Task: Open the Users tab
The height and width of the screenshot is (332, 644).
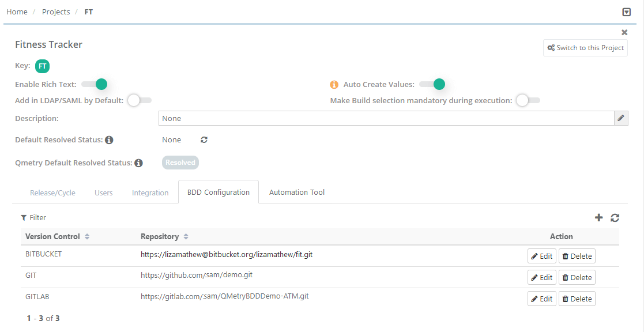Action: tap(104, 193)
